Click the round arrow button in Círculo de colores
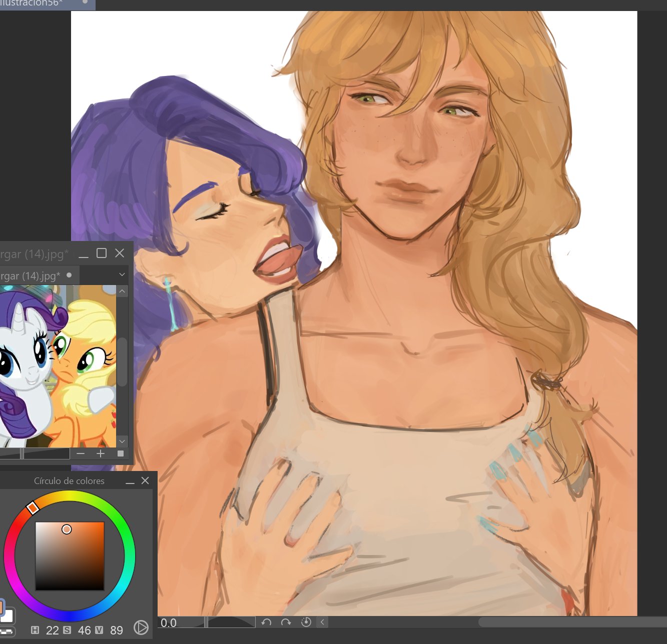 [141, 627]
